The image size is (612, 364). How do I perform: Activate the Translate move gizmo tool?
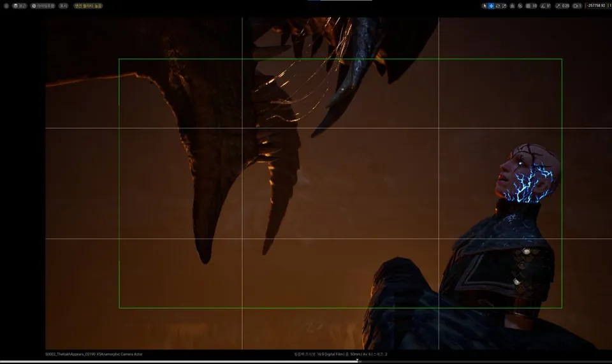click(x=491, y=6)
